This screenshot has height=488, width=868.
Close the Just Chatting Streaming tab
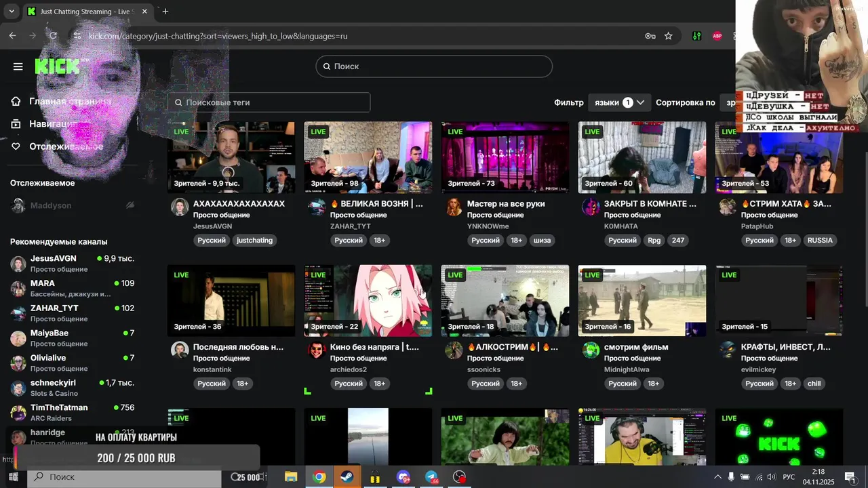144,12
